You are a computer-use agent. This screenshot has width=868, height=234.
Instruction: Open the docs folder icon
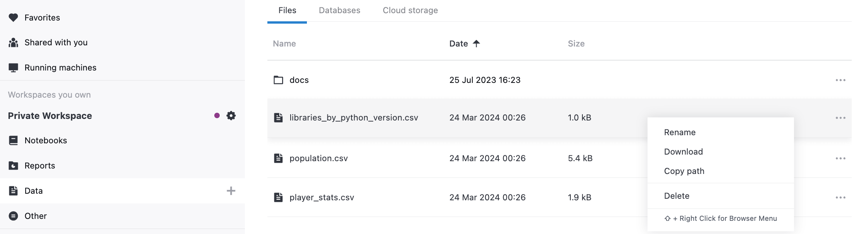pos(278,80)
